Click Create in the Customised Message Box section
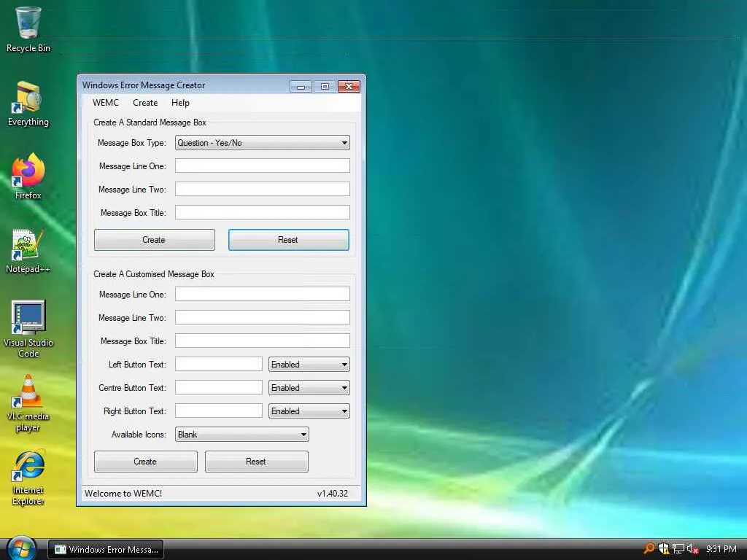The height and width of the screenshot is (560, 747). [x=146, y=462]
